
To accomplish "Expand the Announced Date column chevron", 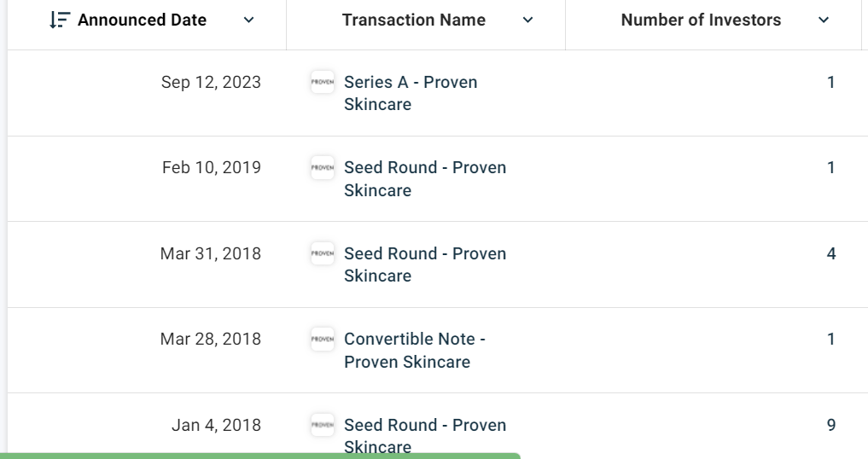I will (x=248, y=20).
